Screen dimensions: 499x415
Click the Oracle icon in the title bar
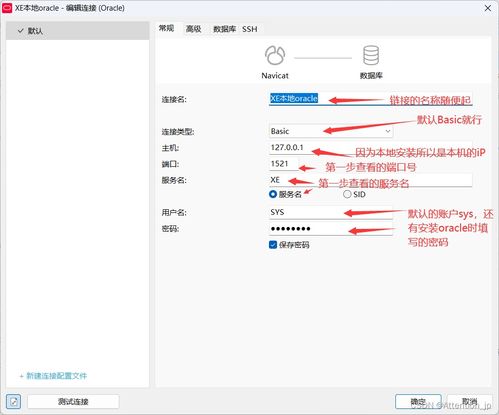[x=7, y=8]
